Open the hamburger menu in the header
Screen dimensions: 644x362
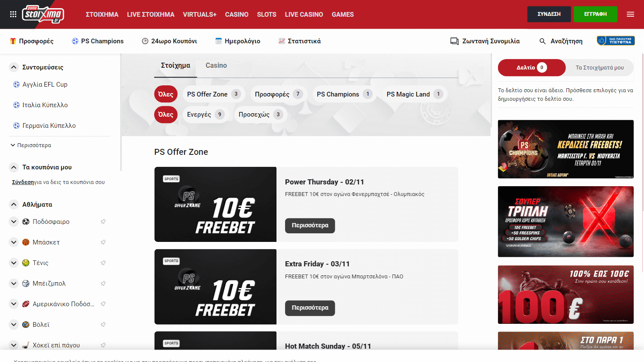[630, 14]
